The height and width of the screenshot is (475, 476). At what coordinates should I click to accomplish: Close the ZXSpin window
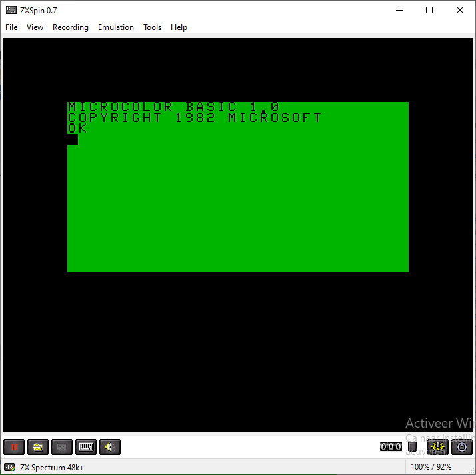(x=459, y=10)
